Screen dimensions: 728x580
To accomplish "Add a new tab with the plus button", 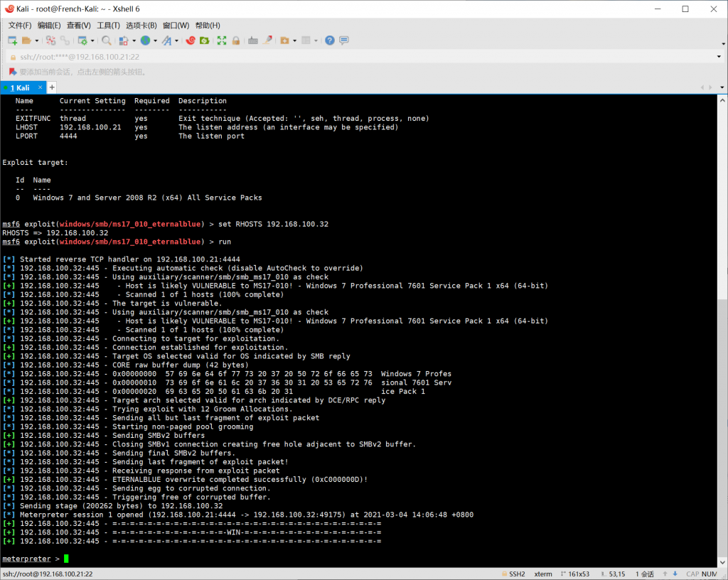I will coord(52,87).
